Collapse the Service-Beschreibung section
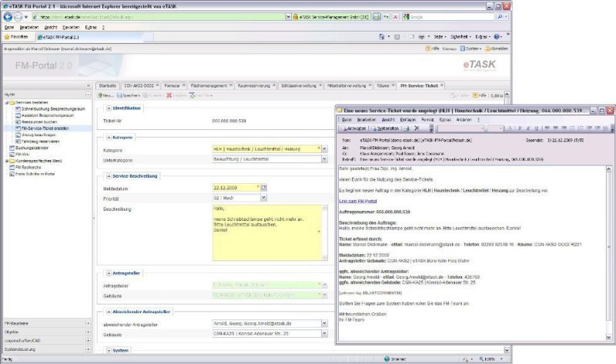Viewport: 616px width, 364px height. coord(109,176)
